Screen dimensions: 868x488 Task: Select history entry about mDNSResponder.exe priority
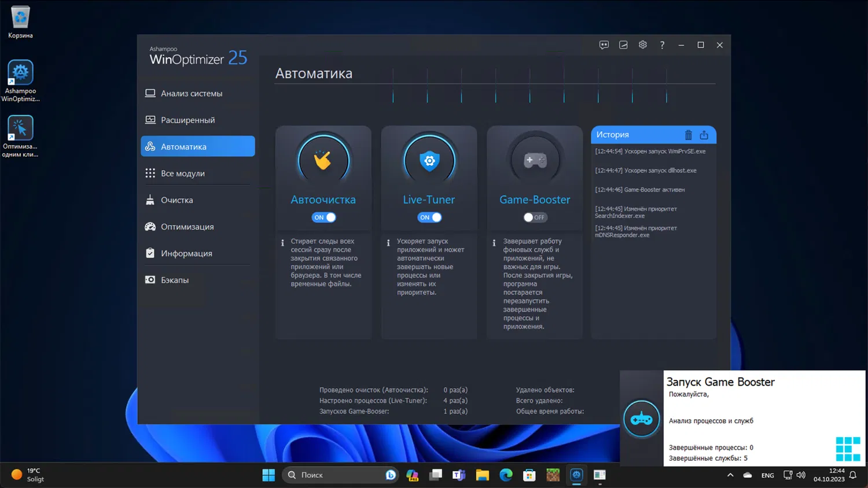[636, 231]
